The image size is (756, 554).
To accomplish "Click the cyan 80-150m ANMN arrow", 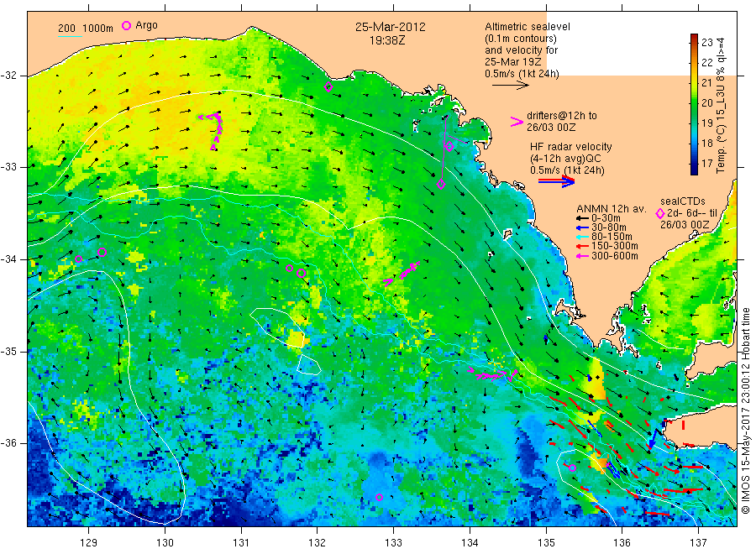I will 582,237.
